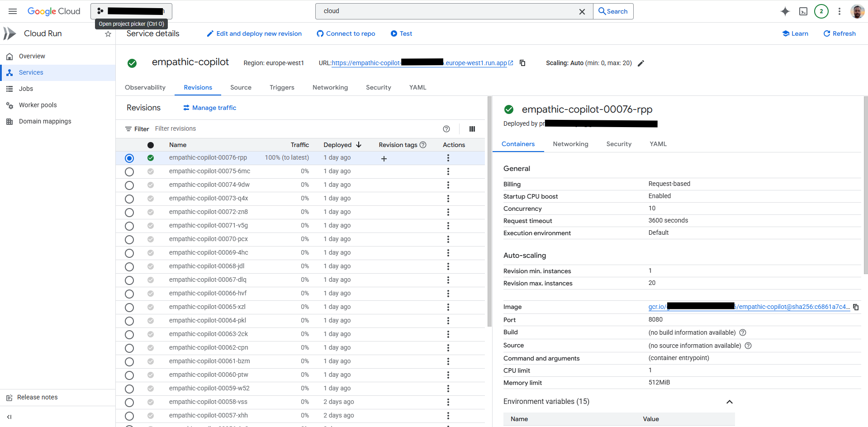Click the revisions list vertical scrollbar
Viewport: 868px width, 427px height.
[x=489, y=211]
